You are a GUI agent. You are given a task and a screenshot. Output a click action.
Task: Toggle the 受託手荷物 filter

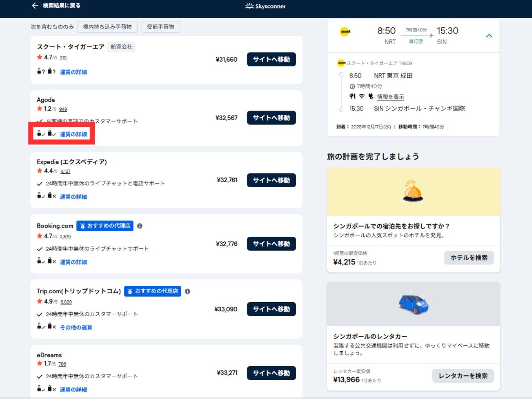[160, 27]
